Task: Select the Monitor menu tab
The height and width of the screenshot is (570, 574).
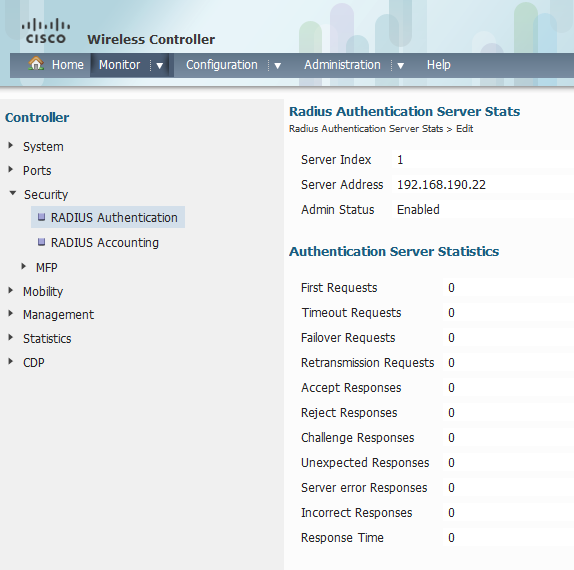Action: pyautogui.click(x=119, y=65)
